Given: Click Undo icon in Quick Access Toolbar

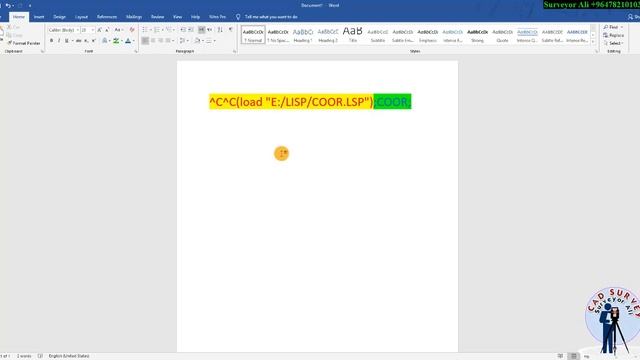Looking at the screenshot, I should point(7,5).
